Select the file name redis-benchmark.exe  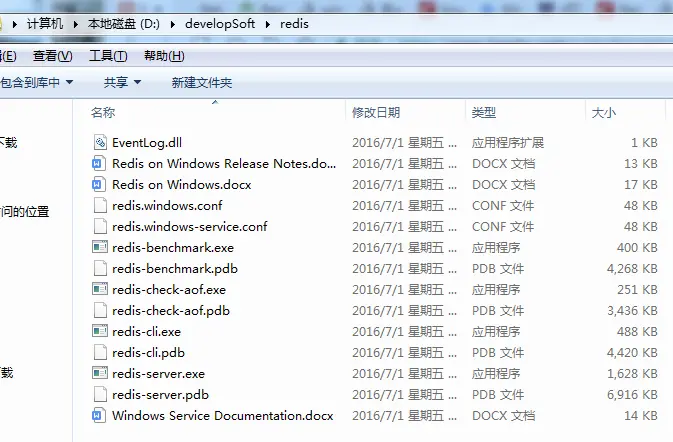coord(173,248)
